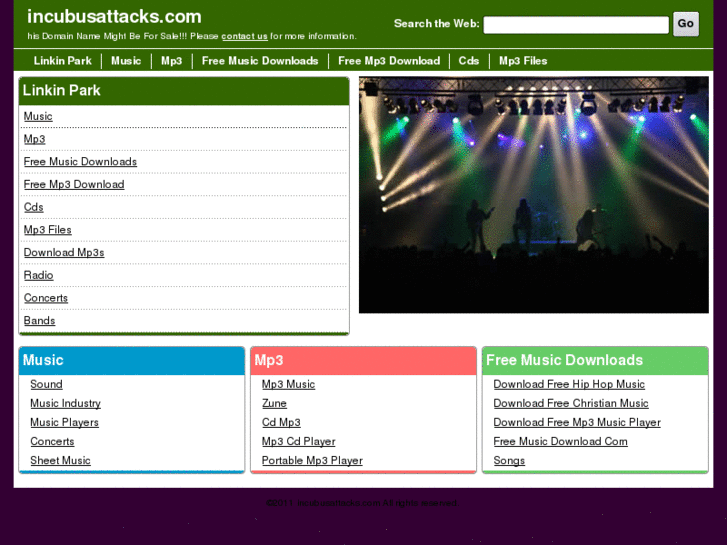This screenshot has height=545, width=727.
Task: Open Free Music Downloads link in Linkin Park list
Action: point(80,162)
